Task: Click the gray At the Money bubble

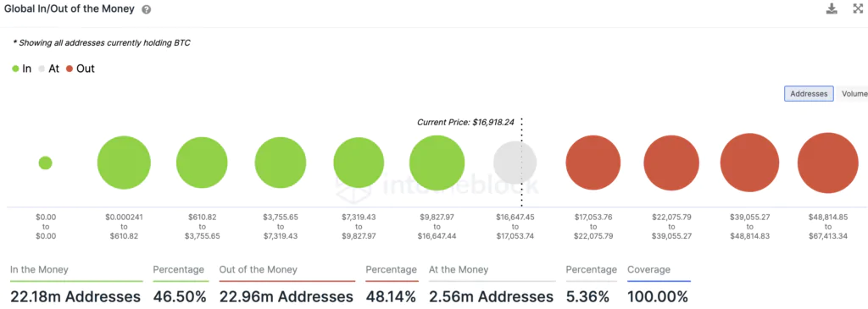Action: pos(515,163)
